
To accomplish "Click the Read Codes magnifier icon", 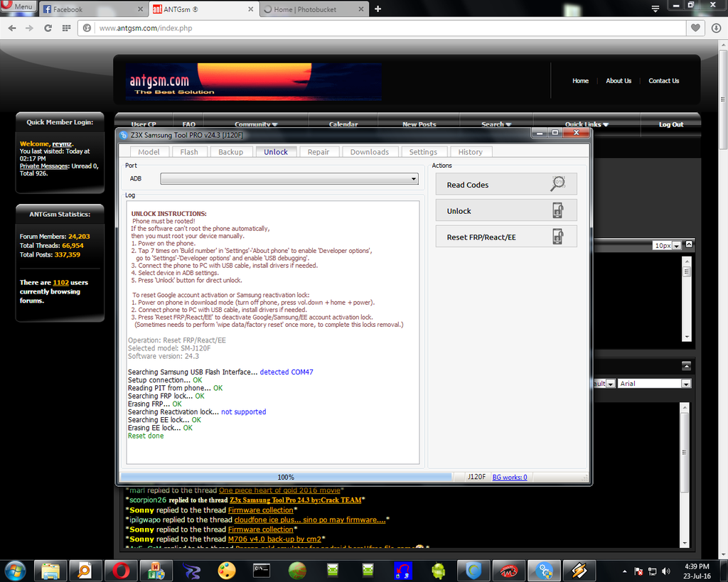I will pyautogui.click(x=557, y=184).
